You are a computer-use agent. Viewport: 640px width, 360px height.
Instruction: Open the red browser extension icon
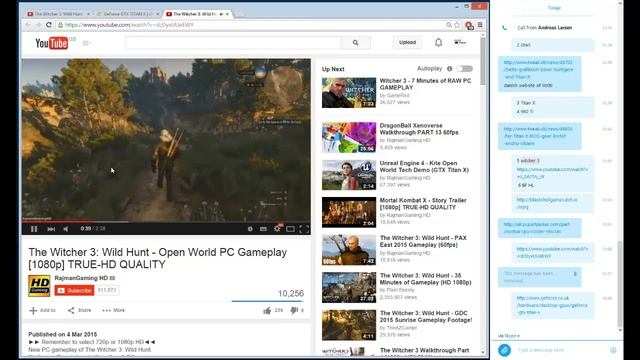coord(469,25)
